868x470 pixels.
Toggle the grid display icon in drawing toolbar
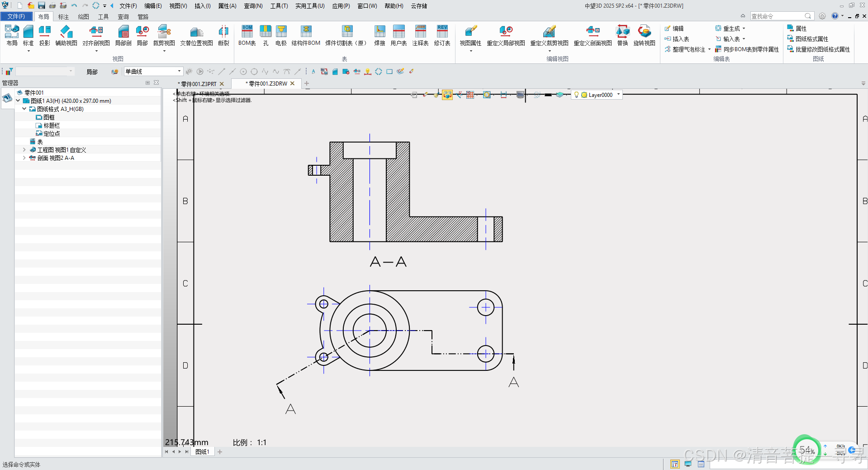(x=470, y=95)
